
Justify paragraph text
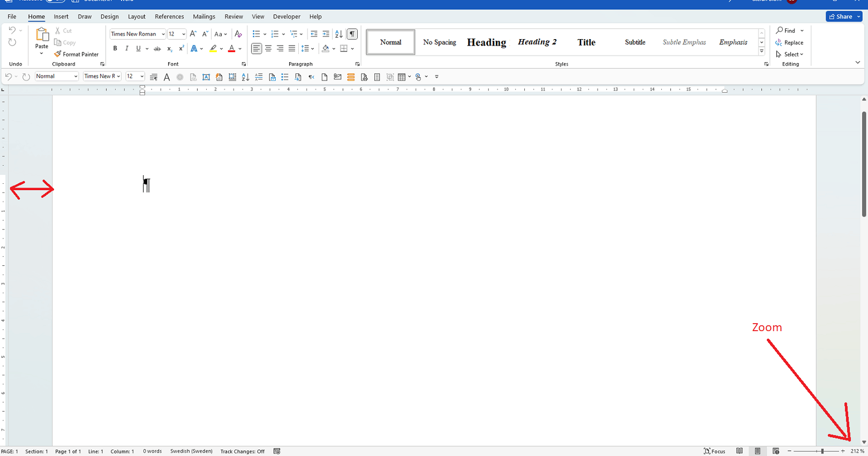[292, 49]
